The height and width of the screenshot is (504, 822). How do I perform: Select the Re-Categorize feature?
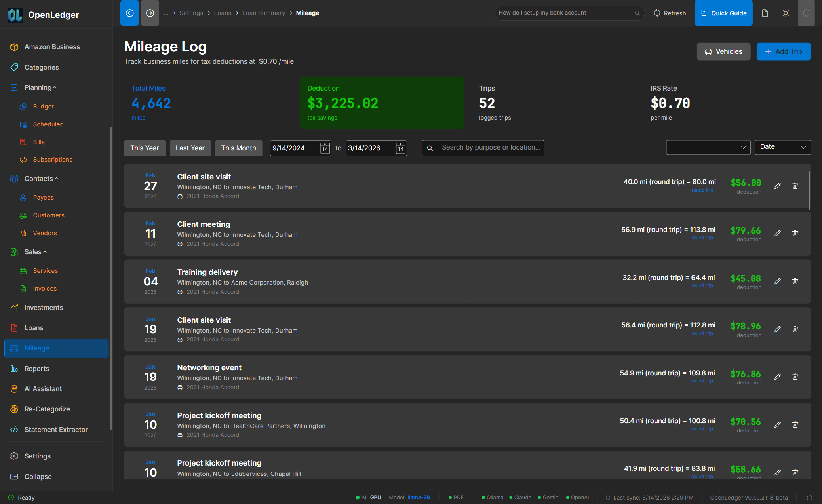coord(47,409)
